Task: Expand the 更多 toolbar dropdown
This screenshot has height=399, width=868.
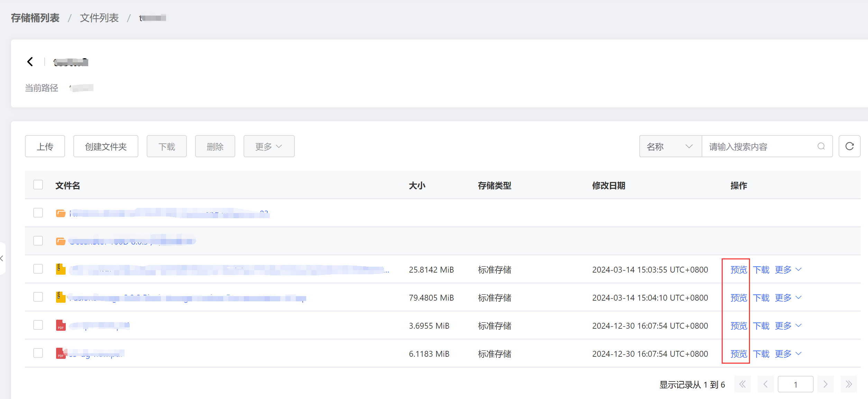Action: pyautogui.click(x=269, y=147)
